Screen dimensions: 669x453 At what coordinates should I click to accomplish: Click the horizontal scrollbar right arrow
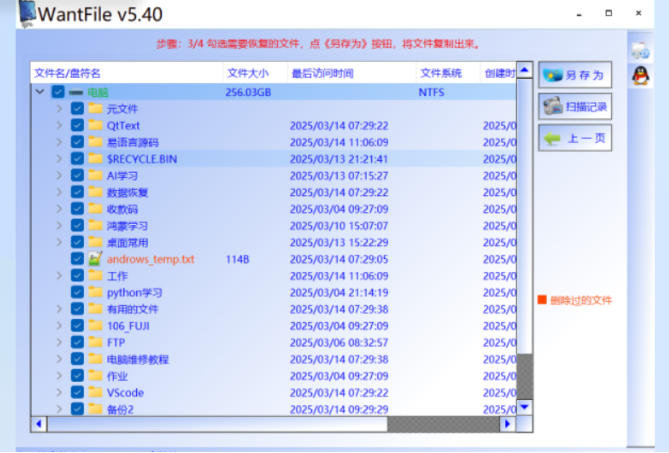point(507,424)
